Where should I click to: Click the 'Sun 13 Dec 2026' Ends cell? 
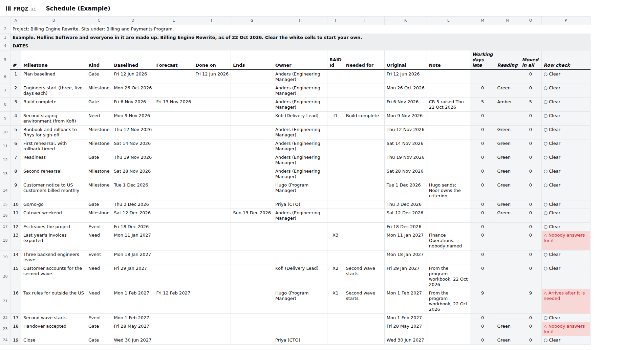click(252, 216)
